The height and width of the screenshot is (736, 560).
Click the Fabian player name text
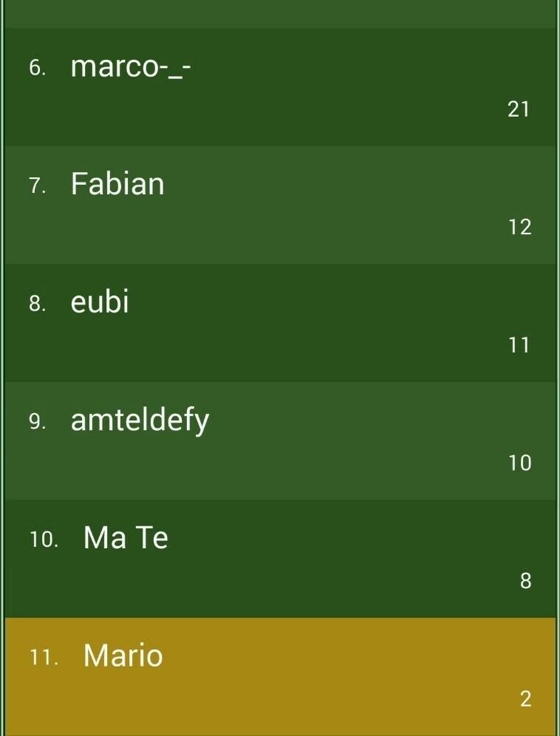click(117, 183)
